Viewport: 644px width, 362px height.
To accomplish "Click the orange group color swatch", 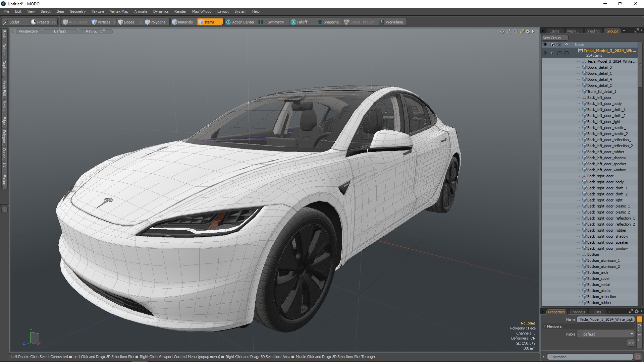I will (639, 319).
